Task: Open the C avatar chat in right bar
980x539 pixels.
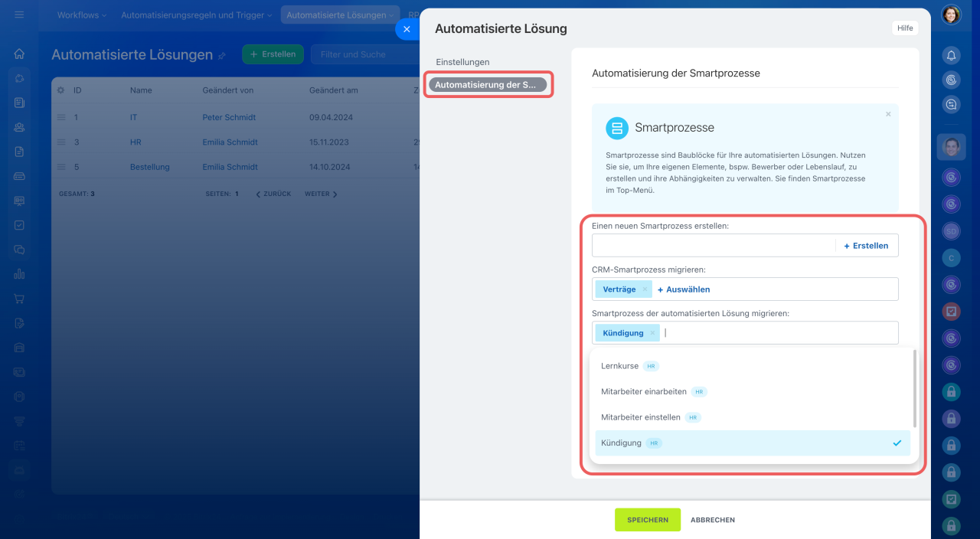Action: click(x=951, y=258)
